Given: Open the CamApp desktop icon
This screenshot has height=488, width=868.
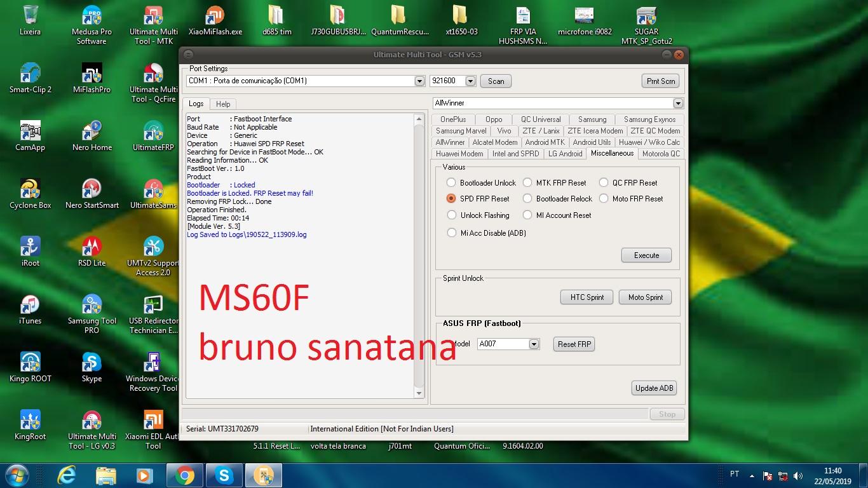Looking at the screenshot, I should pyautogui.click(x=30, y=136).
